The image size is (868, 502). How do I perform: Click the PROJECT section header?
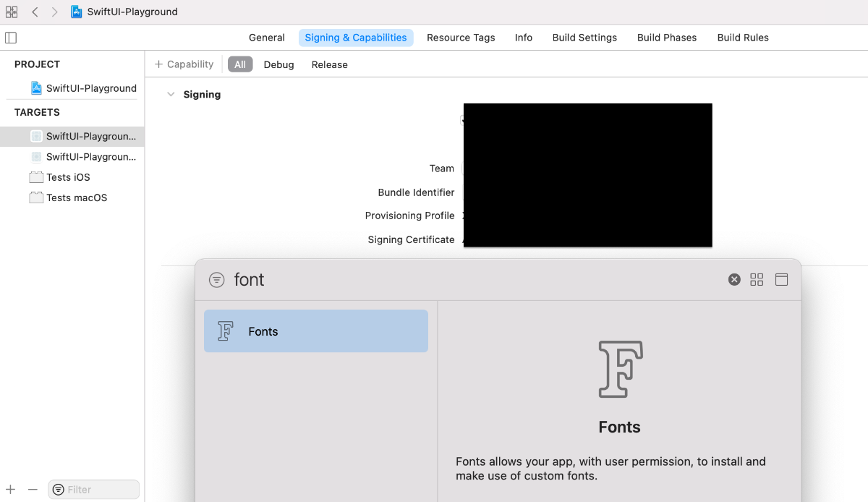38,64
